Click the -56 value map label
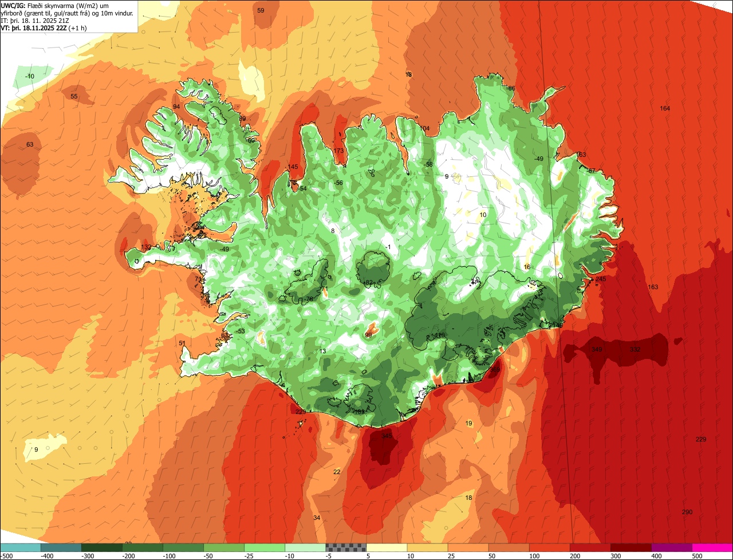 click(x=338, y=183)
